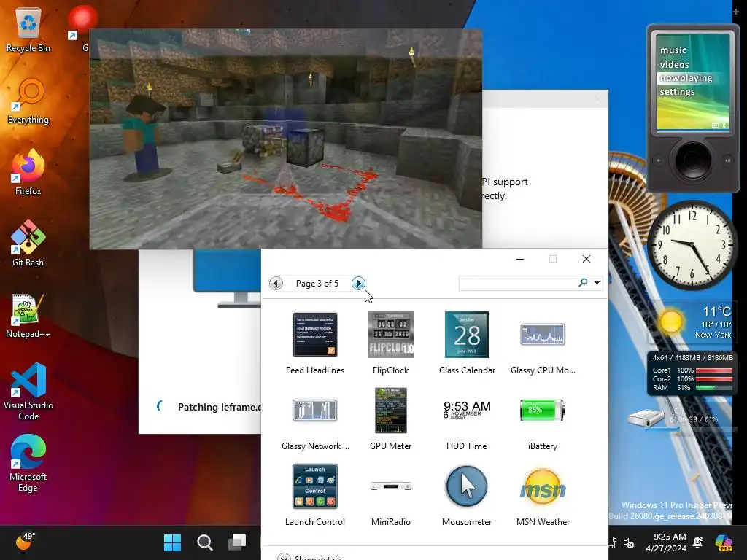This screenshot has height=560, width=747.
Task: Open the clock and date flyout
Action: click(x=666, y=542)
